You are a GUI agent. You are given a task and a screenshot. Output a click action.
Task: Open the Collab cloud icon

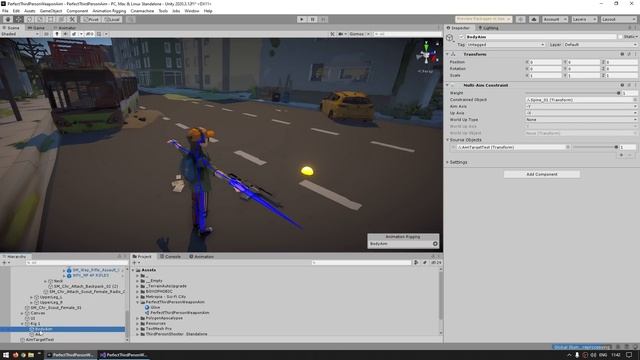click(533, 19)
